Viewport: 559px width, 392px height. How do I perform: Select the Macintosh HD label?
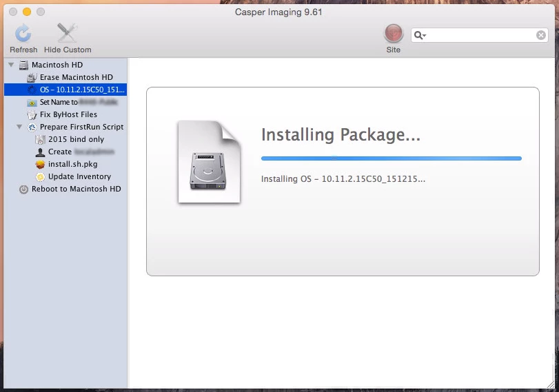pyautogui.click(x=57, y=65)
